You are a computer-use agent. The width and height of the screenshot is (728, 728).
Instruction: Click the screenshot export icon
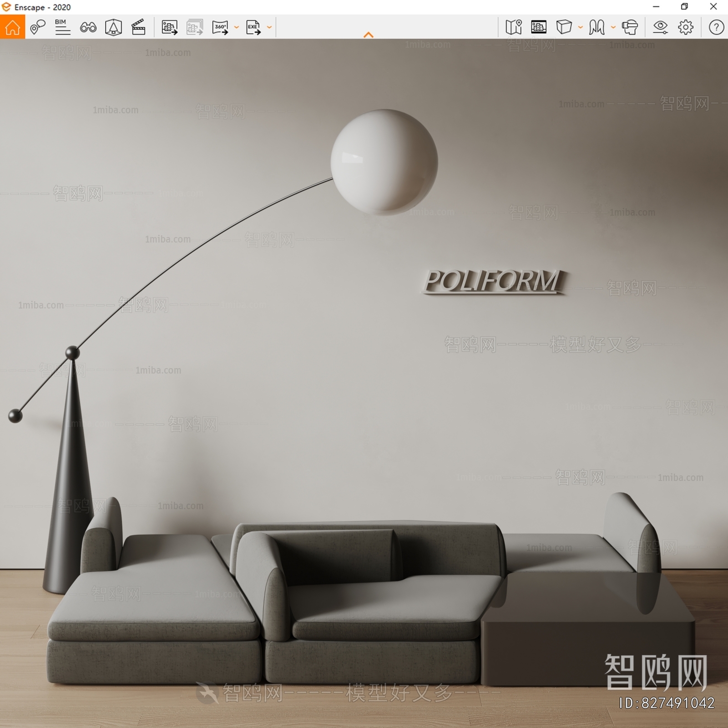click(x=169, y=27)
